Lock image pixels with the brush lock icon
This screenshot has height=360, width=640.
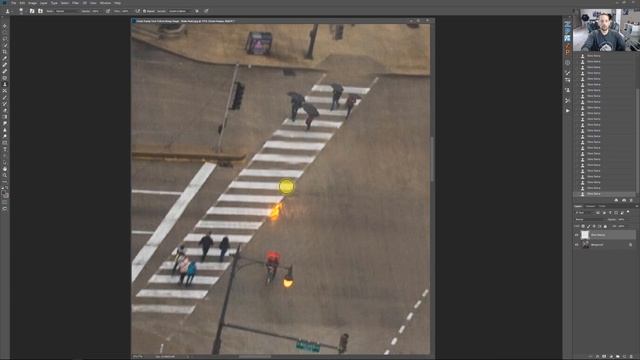pos(588,226)
